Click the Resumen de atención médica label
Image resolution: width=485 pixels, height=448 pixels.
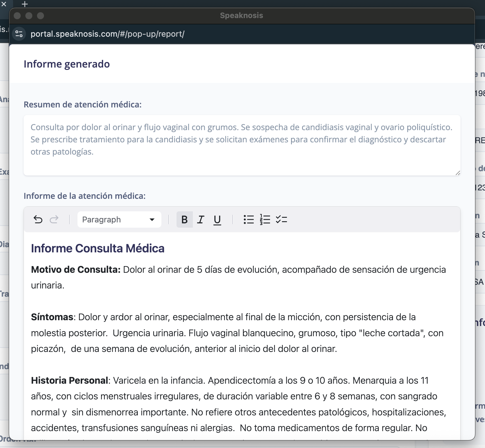(x=82, y=105)
